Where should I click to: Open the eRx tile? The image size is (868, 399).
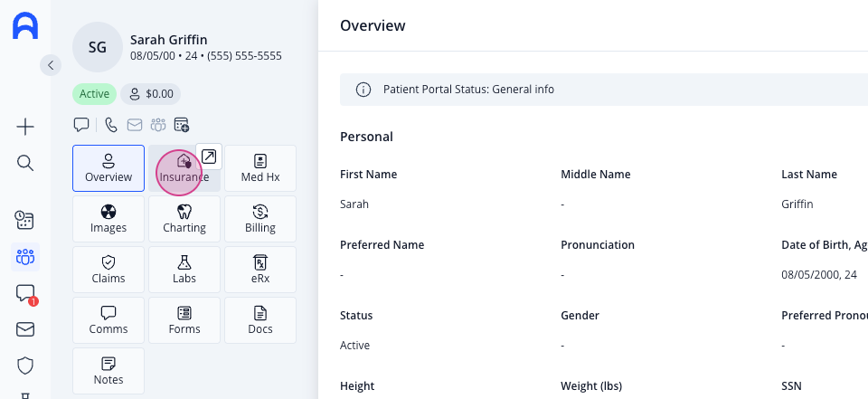coord(260,270)
